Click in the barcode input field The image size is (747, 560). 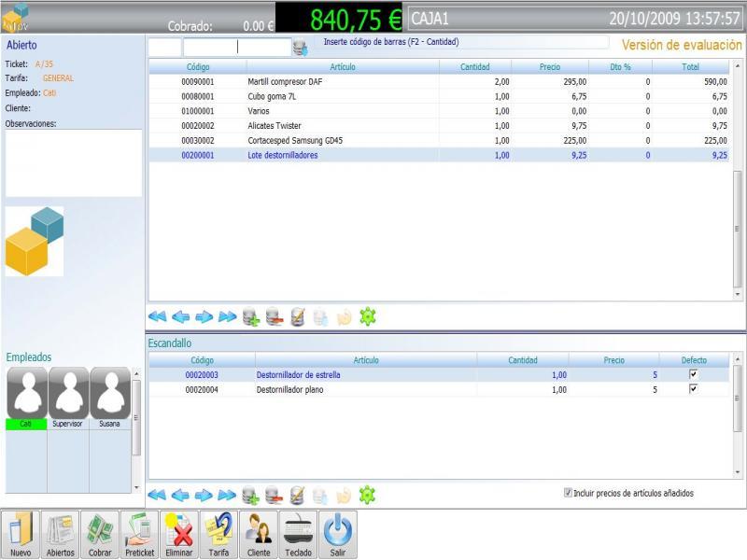[x=237, y=48]
